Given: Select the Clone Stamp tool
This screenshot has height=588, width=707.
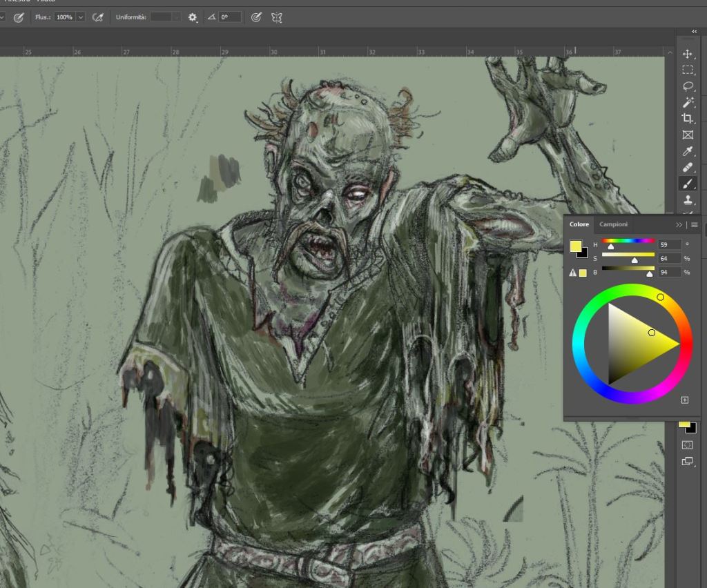Looking at the screenshot, I should tap(688, 200).
